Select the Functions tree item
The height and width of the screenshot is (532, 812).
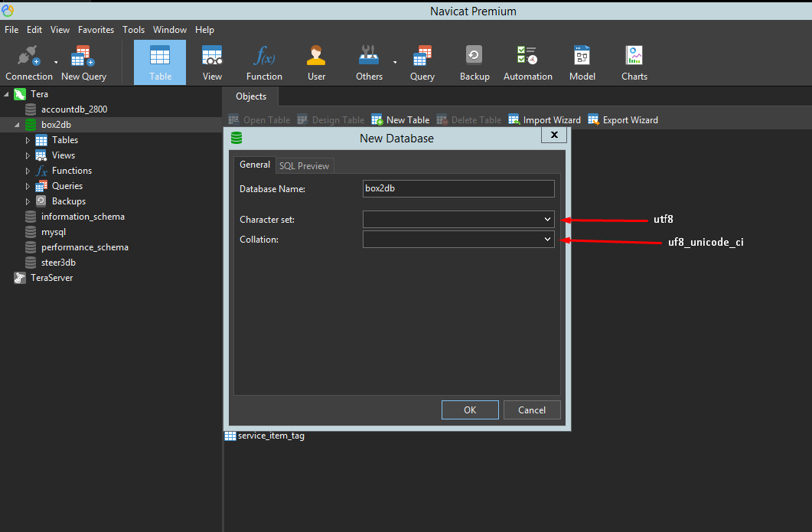click(x=71, y=171)
